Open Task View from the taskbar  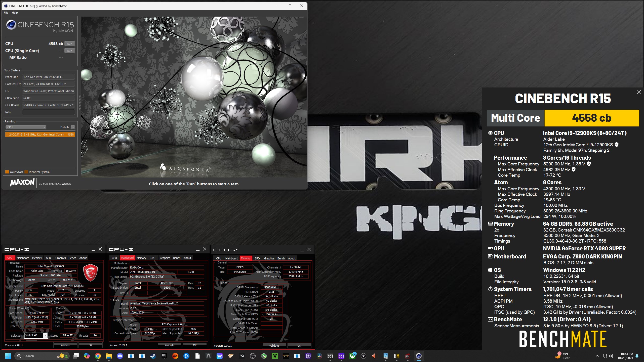76,356
